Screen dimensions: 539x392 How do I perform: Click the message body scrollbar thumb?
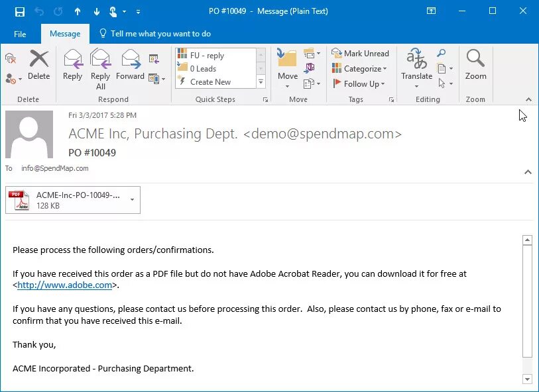(x=527, y=301)
